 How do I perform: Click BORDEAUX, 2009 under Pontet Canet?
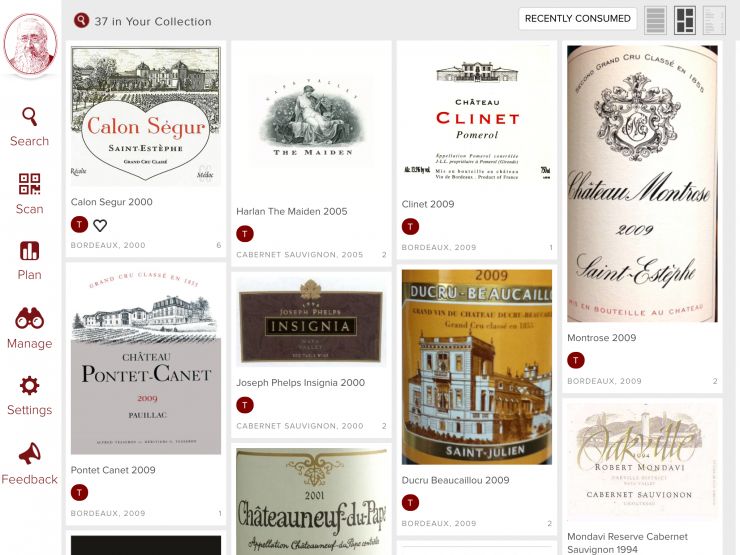(108, 513)
